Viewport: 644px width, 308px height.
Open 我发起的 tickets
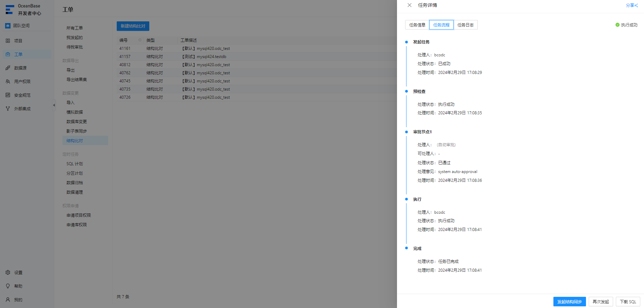(75, 37)
